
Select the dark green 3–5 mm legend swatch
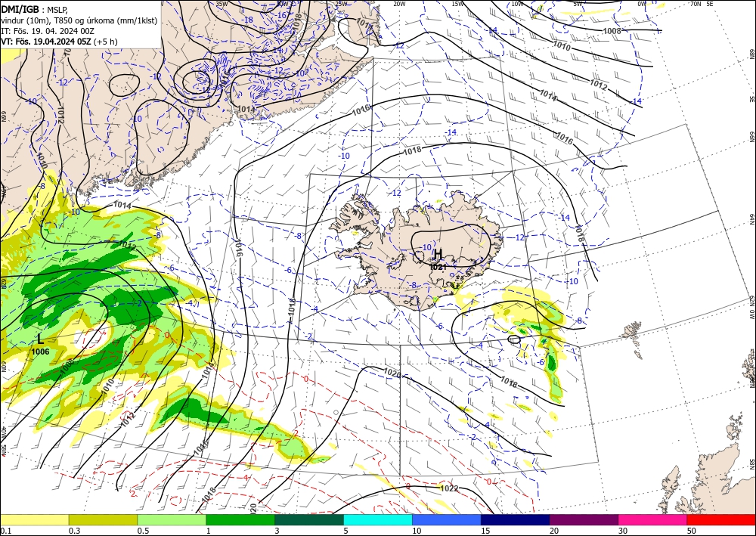pyautogui.click(x=309, y=519)
